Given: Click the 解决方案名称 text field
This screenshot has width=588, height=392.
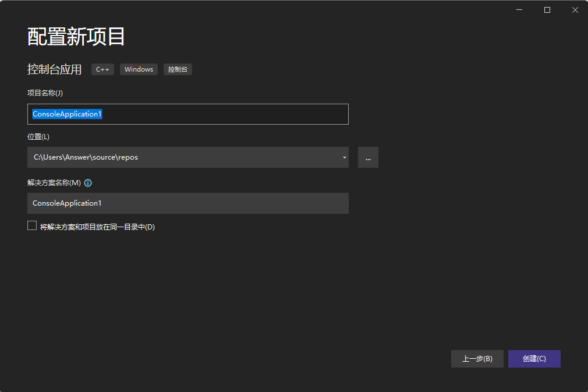Looking at the screenshot, I should 187,203.
